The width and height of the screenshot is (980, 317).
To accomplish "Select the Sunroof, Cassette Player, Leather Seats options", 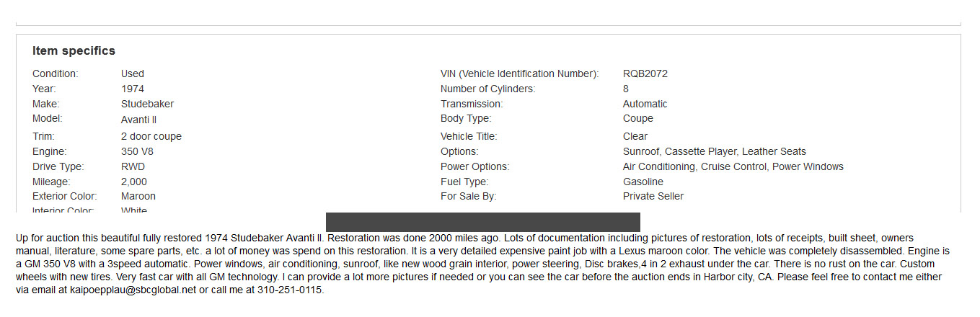I will pos(714,151).
